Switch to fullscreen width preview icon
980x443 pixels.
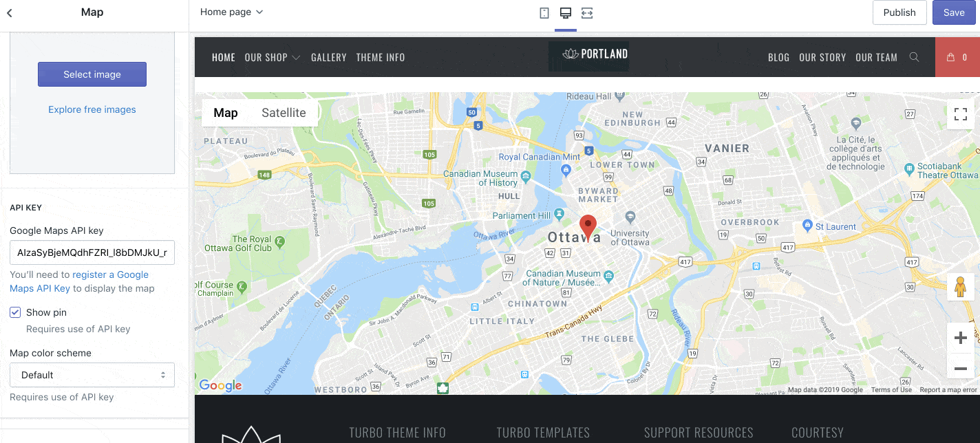[587, 13]
